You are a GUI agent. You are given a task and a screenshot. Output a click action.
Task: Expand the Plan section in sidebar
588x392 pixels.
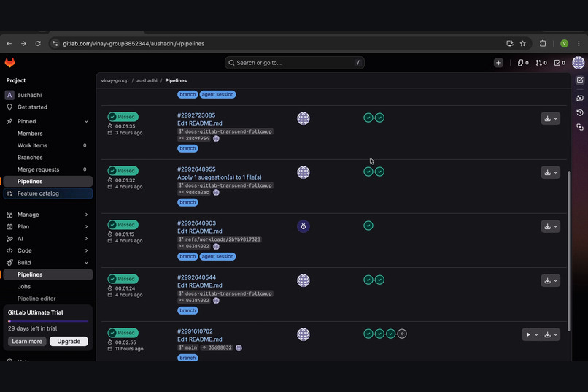point(86,226)
